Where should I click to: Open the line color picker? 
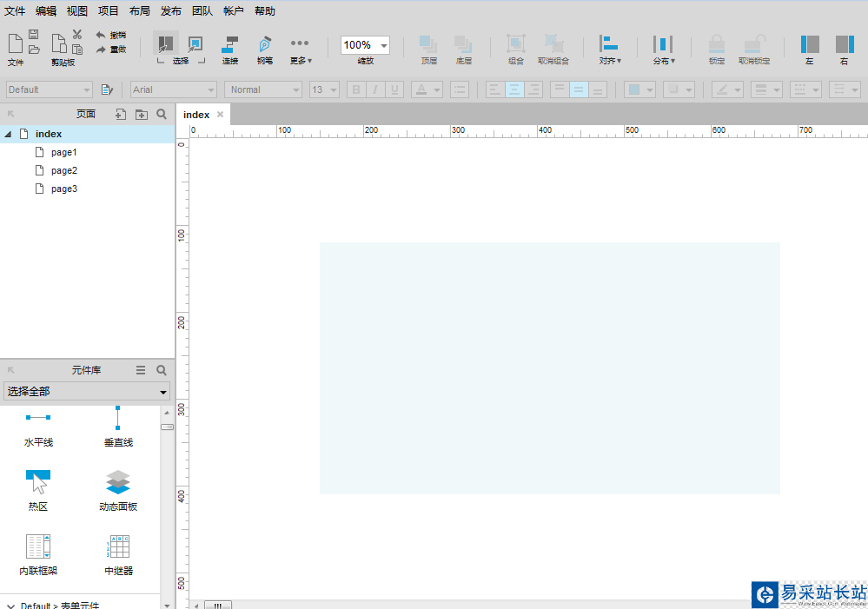click(727, 89)
